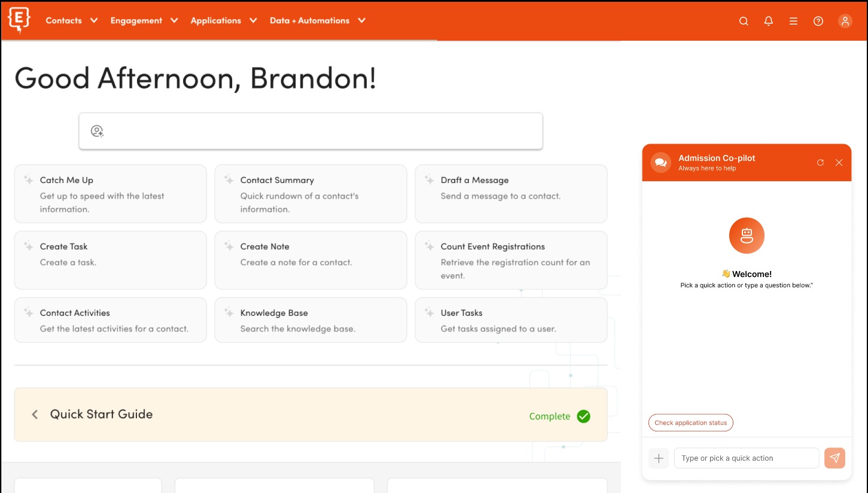Screen dimensions: 868x493
Task: Collapse the Quick Start Guide
Action: [x=35, y=414]
